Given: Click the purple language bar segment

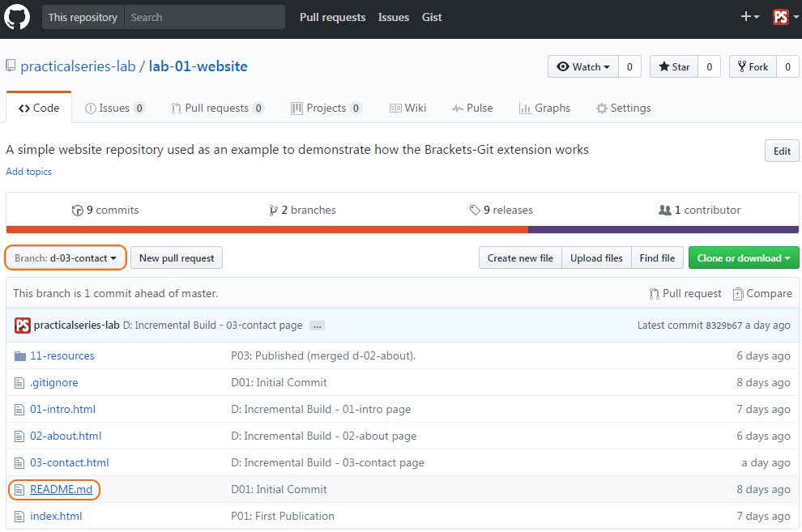Looking at the screenshot, I should pyautogui.click(x=663, y=229).
